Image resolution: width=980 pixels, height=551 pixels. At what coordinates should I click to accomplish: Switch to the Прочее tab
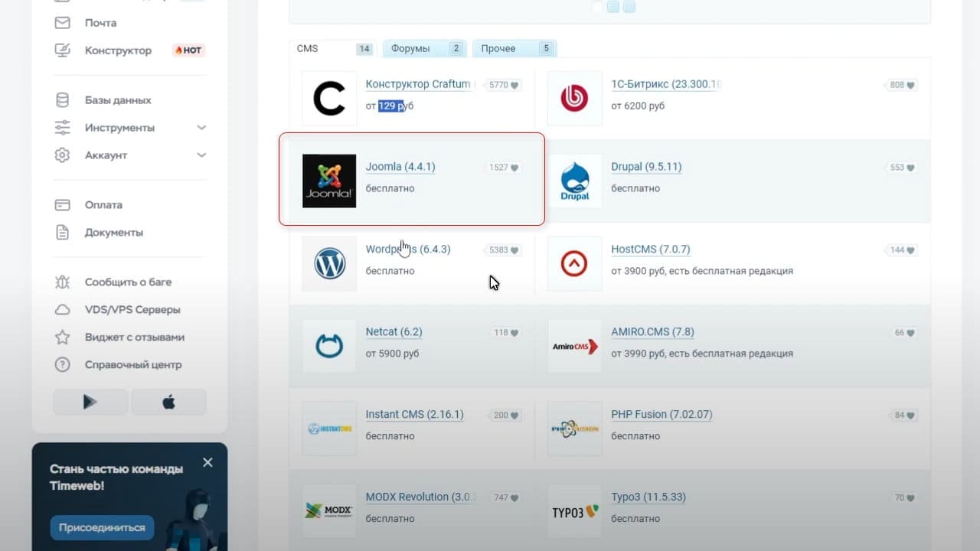(514, 49)
